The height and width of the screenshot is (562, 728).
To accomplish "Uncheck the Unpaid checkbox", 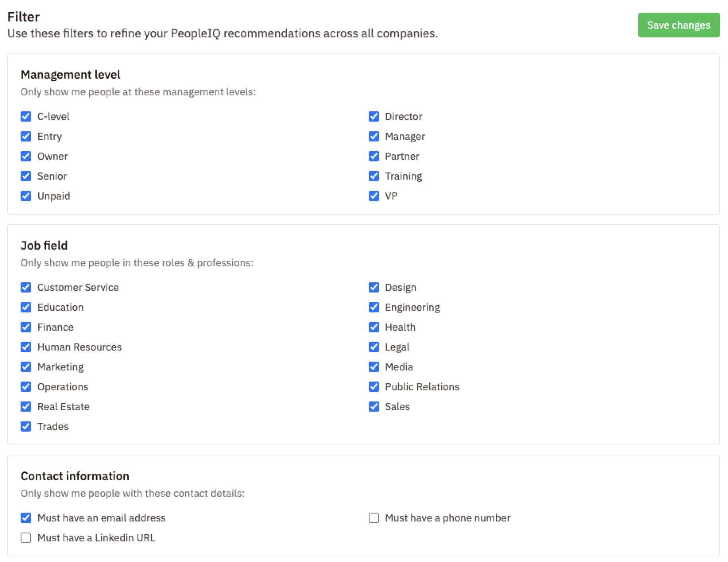I will pyautogui.click(x=26, y=196).
